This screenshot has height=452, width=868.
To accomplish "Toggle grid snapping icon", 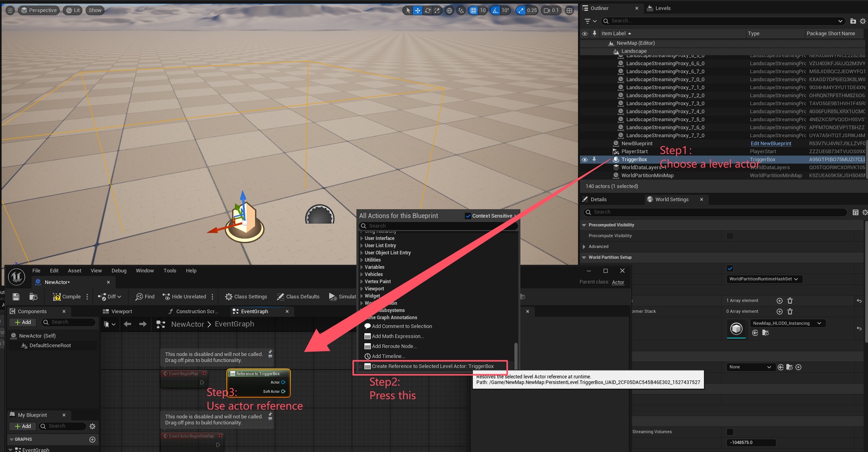I will [473, 10].
